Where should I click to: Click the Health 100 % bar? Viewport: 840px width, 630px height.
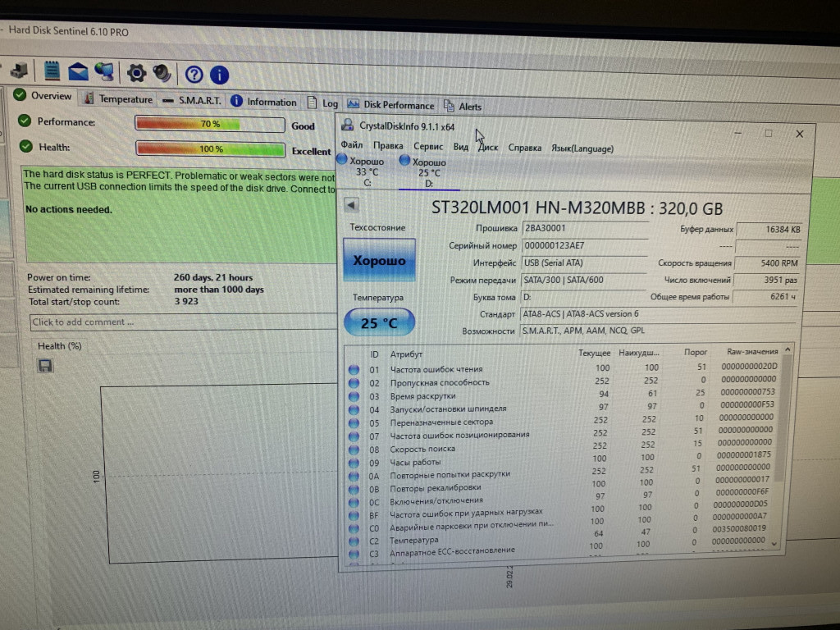(211, 148)
